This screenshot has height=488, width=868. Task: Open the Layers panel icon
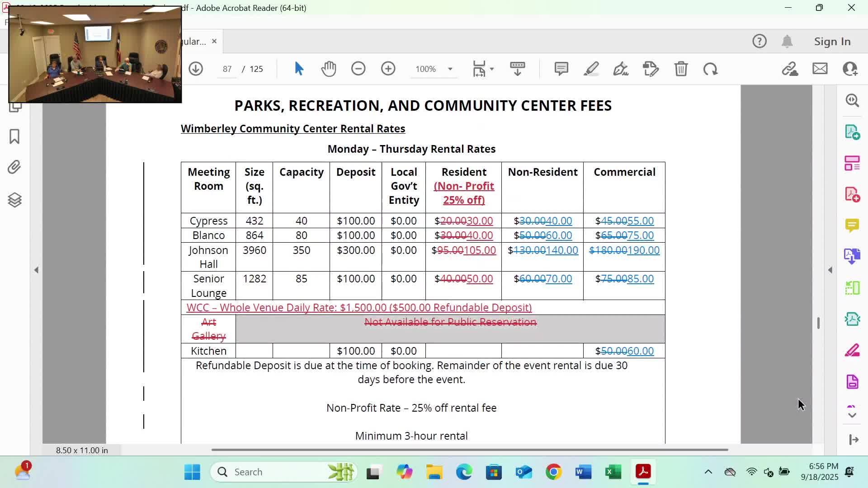pyautogui.click(x=14, y=200)
